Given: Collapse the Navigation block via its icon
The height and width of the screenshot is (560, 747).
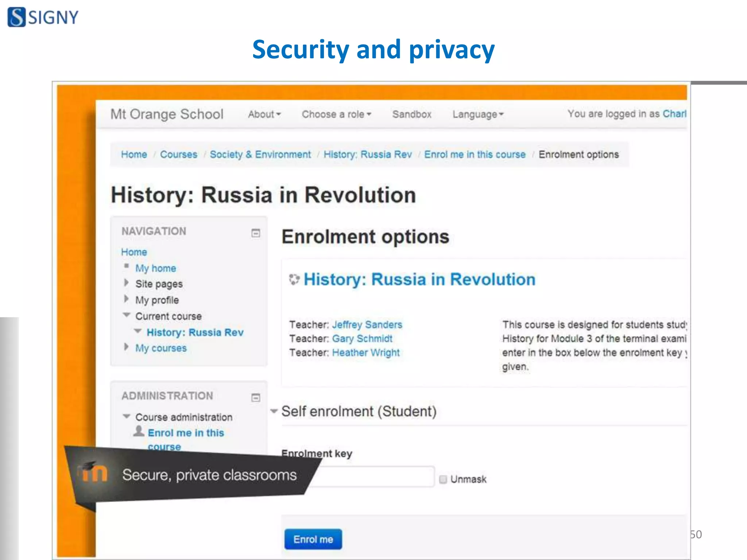Looking at the screenshot, I should [256, 233].
